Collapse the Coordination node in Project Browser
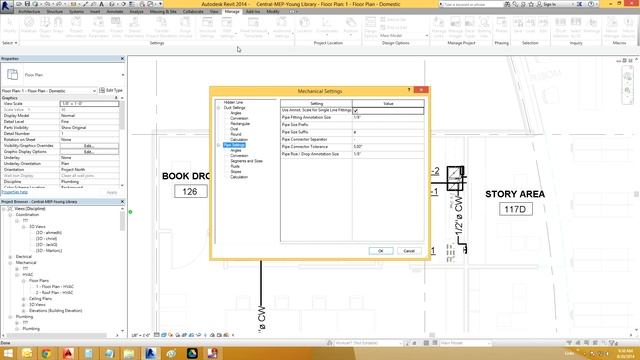 coord(10,215)
